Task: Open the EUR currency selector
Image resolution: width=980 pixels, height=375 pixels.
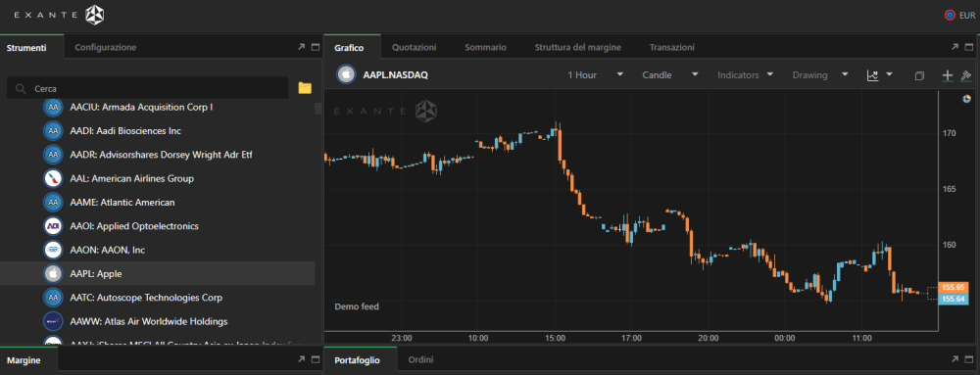Action: (x=959, y=15)
